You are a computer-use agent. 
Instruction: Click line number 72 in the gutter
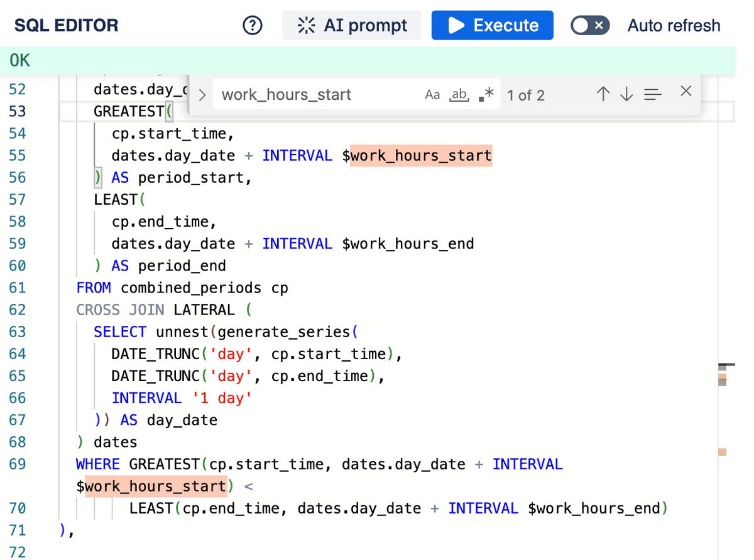(18, 552)
